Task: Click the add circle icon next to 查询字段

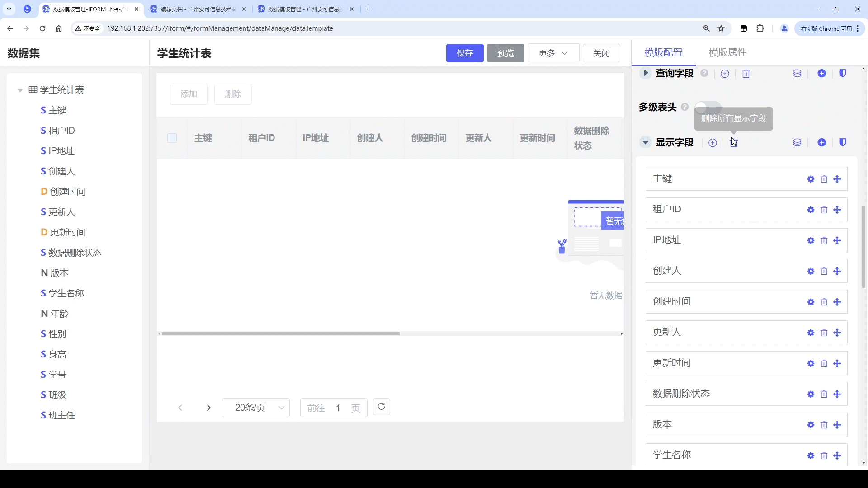Action: (x=725, y=74)
